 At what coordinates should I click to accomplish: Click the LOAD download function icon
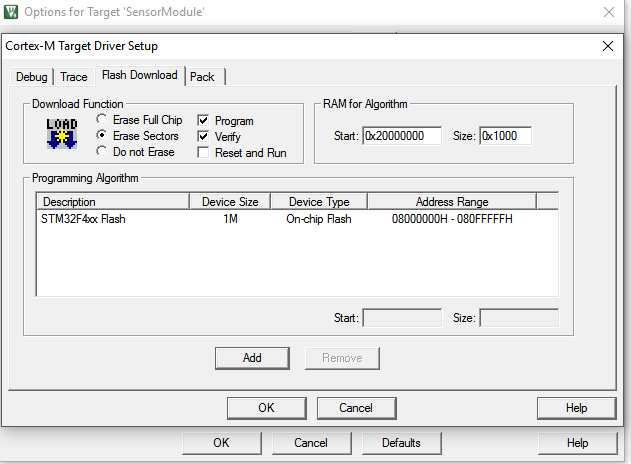(62, 134)
